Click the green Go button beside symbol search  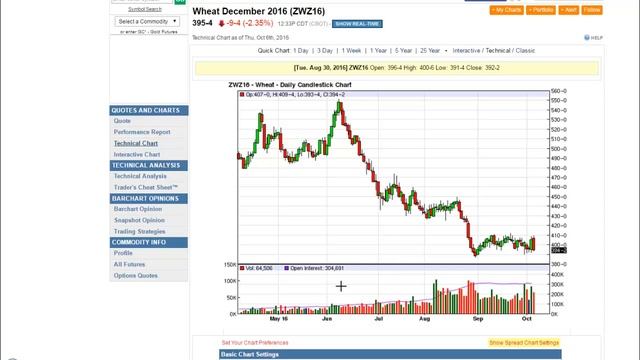click(180, 2)
